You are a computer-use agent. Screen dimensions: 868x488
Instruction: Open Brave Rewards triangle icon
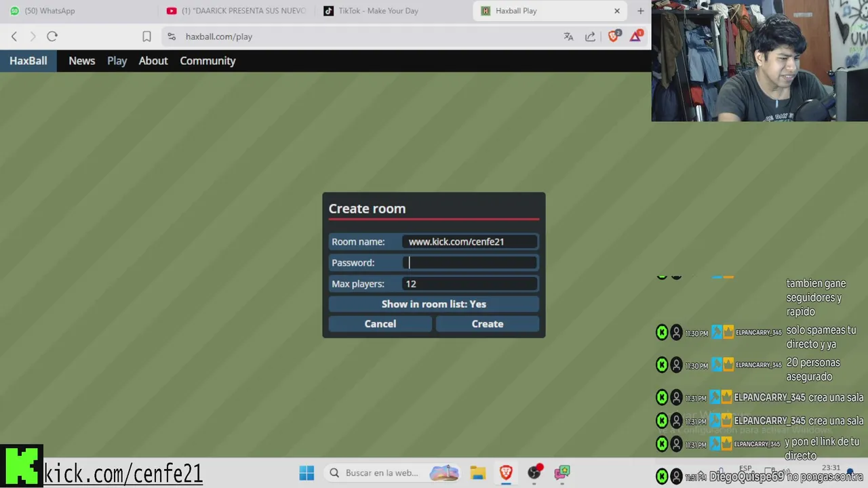point(635,37)
